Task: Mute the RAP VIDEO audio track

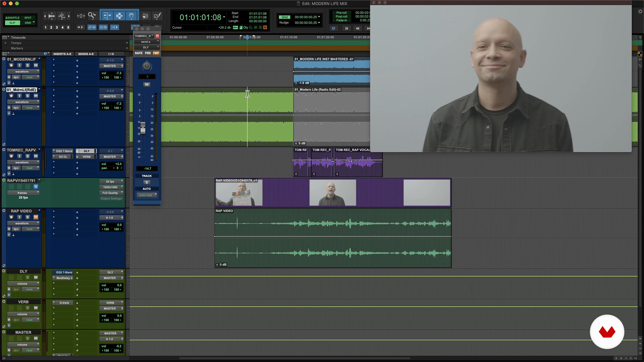Action: [36, 217]
